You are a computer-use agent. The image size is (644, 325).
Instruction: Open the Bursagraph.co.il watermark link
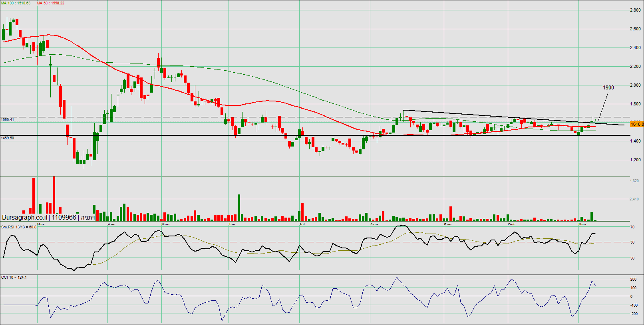point(25,218)
